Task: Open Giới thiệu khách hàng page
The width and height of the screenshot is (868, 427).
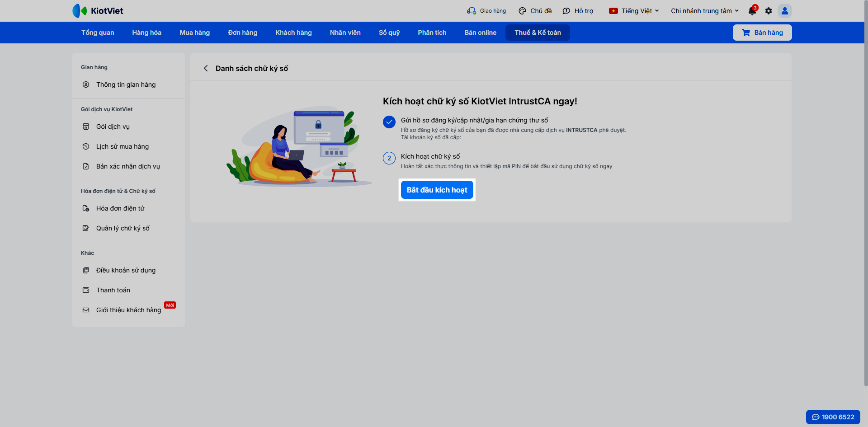Action: (x=128, y=310)
